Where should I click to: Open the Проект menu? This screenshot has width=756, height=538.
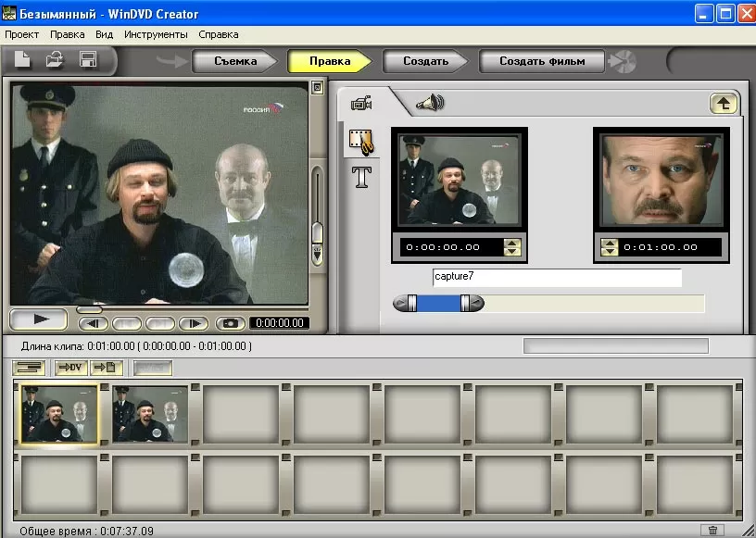click(x=21, y=34)
